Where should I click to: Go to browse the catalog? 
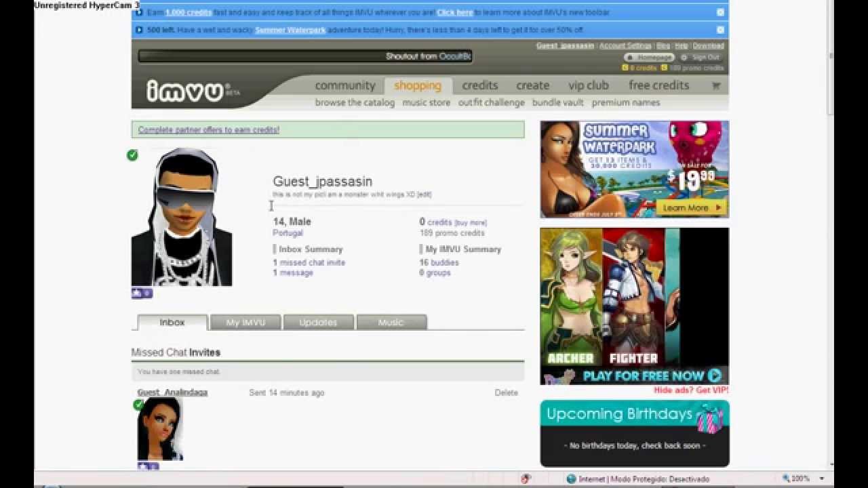click(355, 102)
